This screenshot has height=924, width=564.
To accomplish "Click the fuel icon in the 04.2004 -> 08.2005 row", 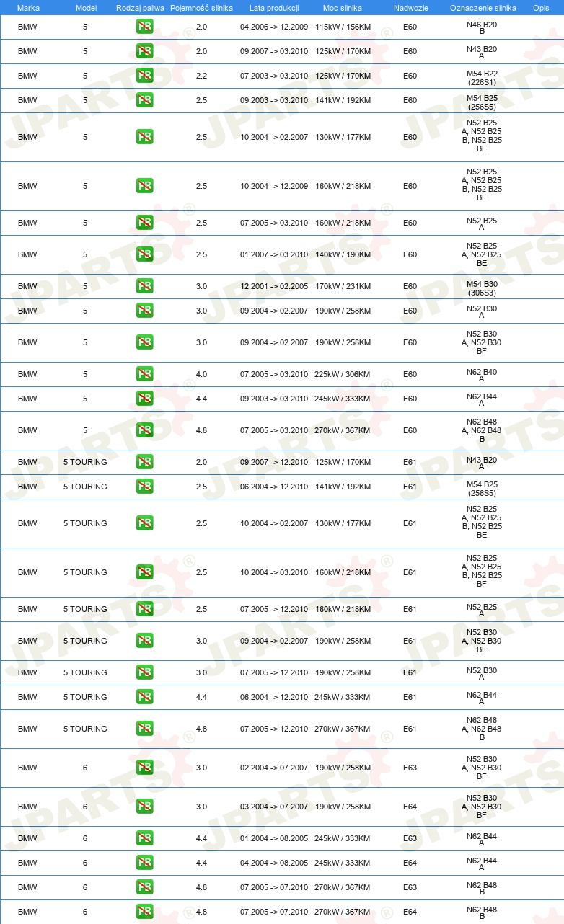I will [144, 863].
